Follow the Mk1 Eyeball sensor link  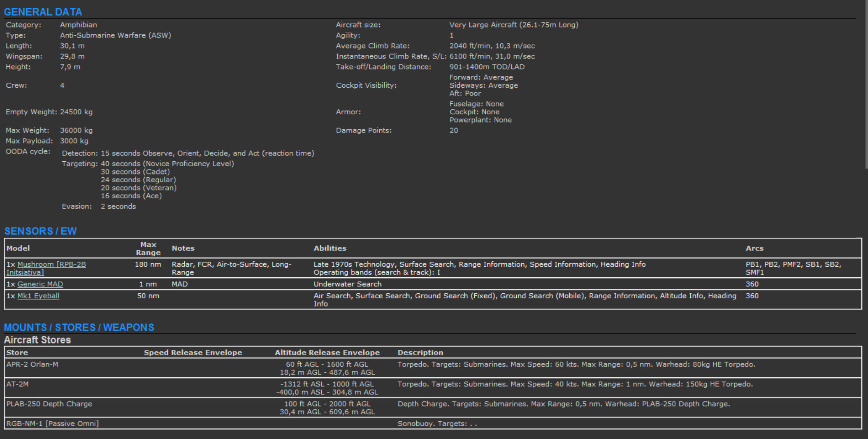pyautogui.click(x=38, y=296)
